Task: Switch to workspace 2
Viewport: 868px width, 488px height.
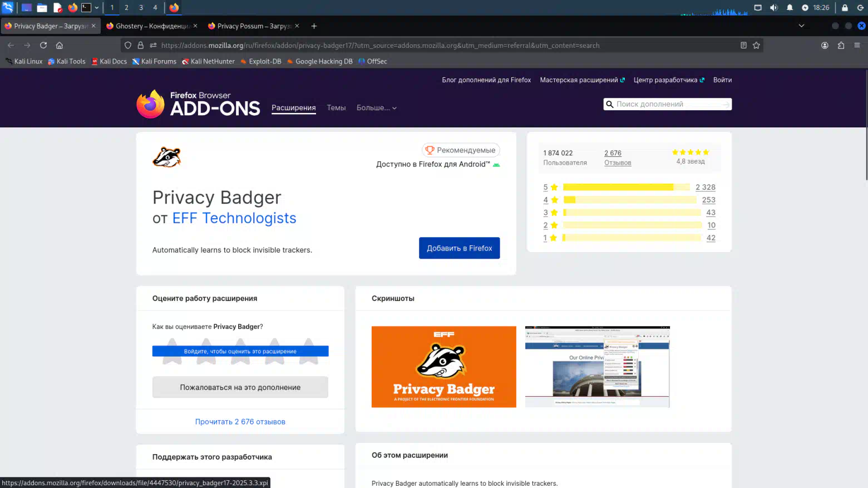Action: coord(126,8)
